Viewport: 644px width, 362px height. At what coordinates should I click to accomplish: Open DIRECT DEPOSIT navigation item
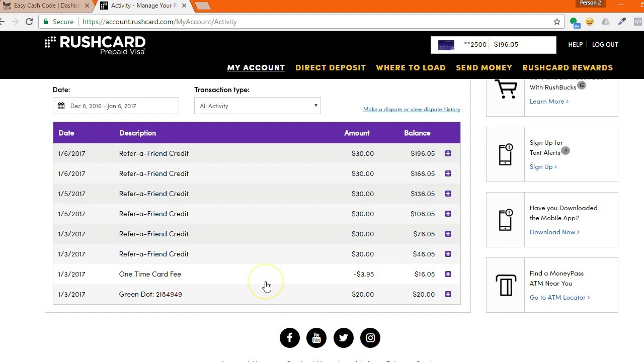(x=331, y=67)
